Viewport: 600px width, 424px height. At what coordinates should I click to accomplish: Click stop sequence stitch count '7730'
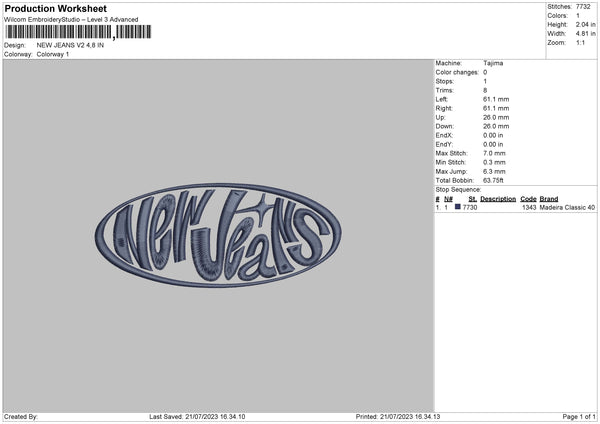coord(470,207)
